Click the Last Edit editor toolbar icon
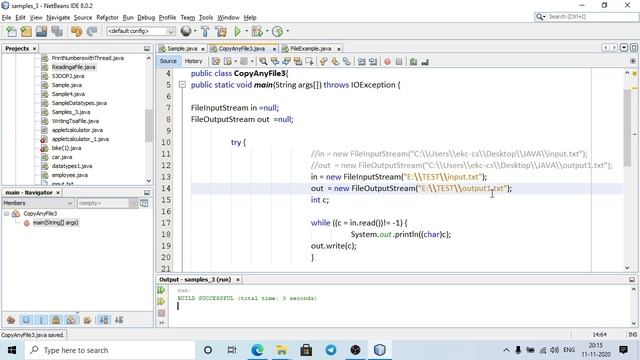 216,61
